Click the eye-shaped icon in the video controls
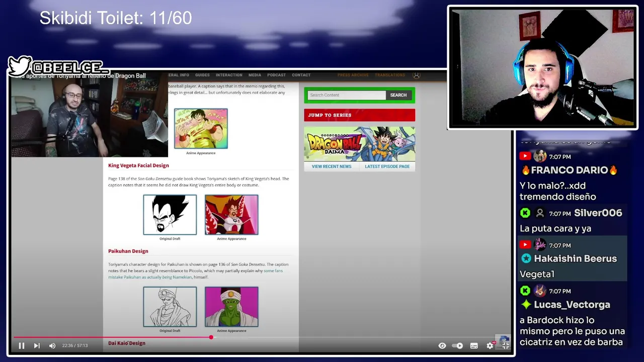 coord(442,345)
